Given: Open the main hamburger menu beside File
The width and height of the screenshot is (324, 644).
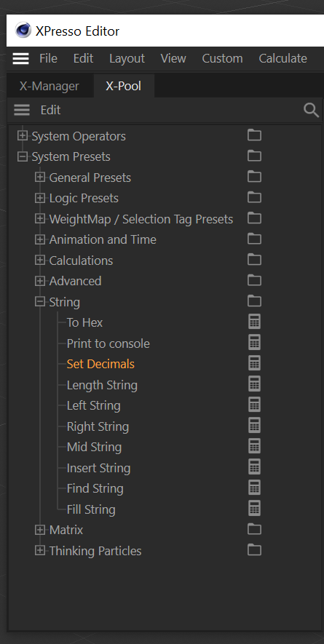Looking at the screenshot, I should point(20,59).
